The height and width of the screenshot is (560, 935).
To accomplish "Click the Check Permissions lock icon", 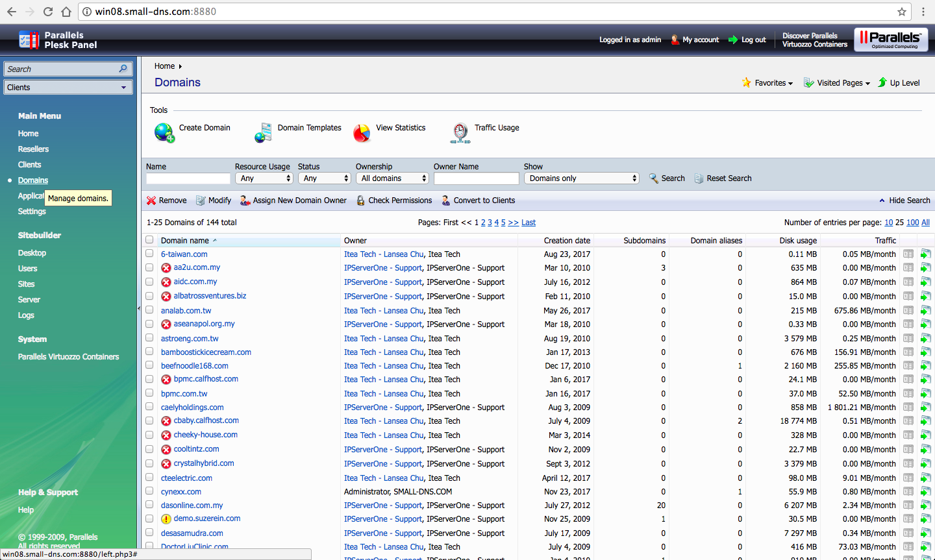I will point(360,201).
